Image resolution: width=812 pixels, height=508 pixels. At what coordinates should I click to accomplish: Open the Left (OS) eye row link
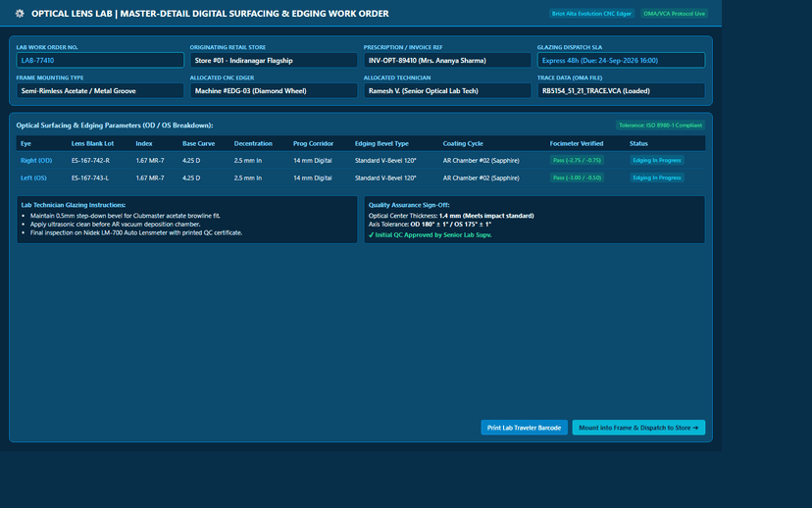[x=33, y=178]
